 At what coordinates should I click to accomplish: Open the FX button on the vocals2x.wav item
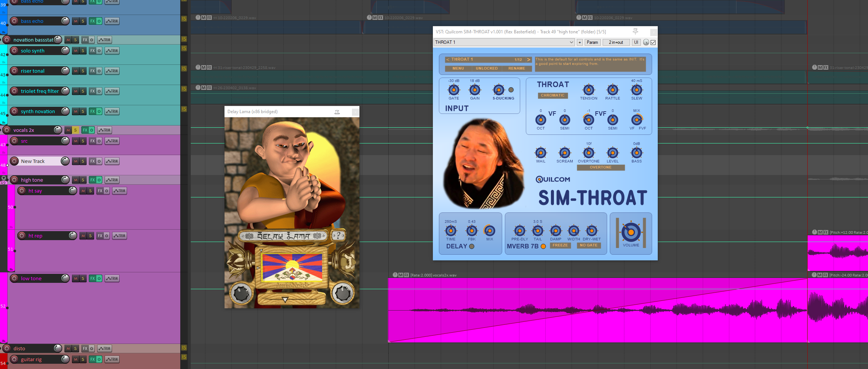click(406, 275)
